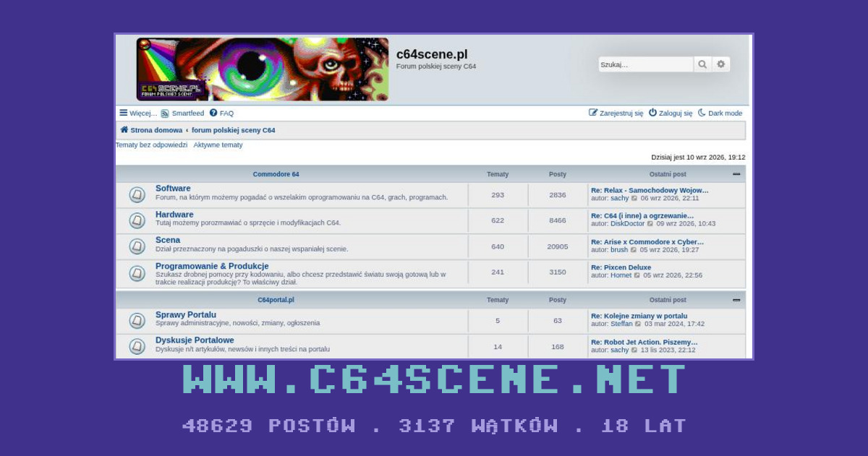The image size is (868, 456).
Task: Open author brush profile
Action: click(619, 250)
